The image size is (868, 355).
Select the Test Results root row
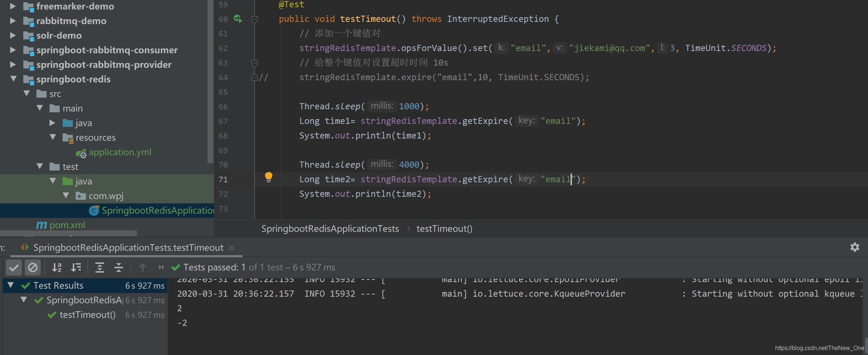(x=85, y=285)
